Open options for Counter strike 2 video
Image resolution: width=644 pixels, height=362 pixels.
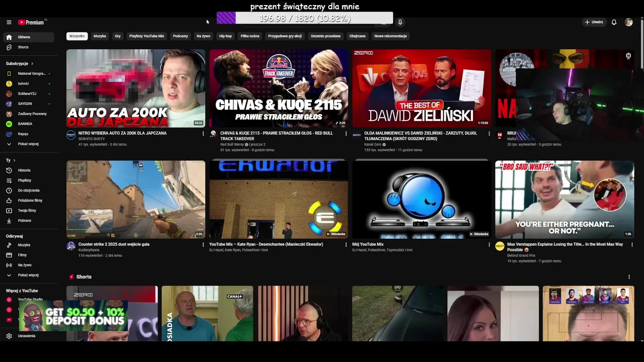[x=203, y=245]
